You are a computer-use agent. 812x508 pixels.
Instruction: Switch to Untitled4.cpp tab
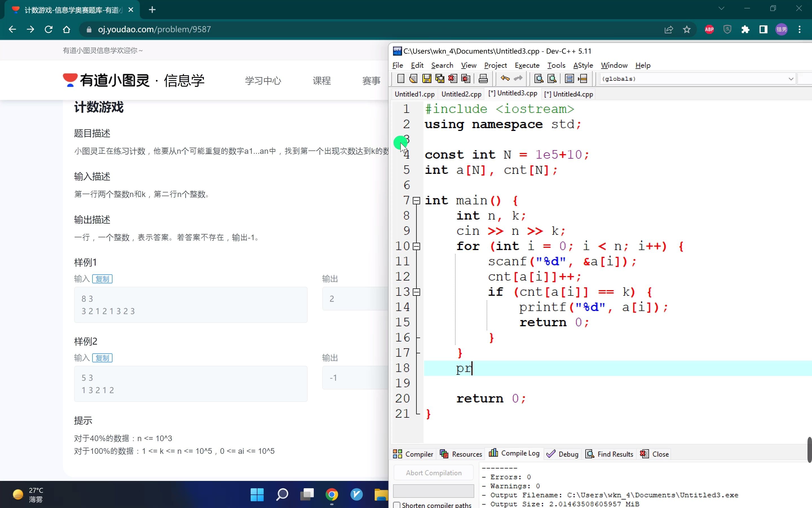[x=569, y=94]
